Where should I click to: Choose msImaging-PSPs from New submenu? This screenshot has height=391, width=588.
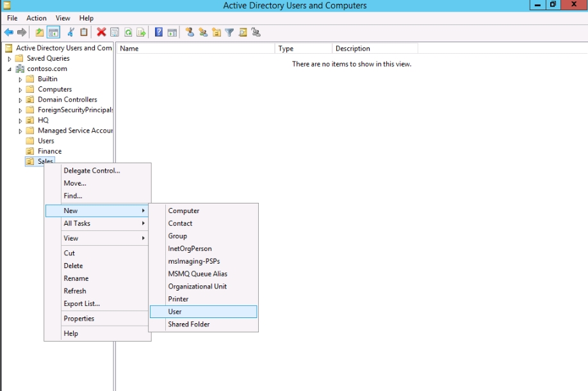point(204,261)
